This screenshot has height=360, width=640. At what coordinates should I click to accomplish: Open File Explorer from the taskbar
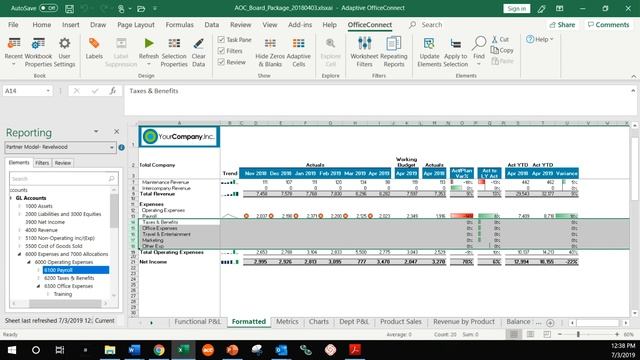109,350
